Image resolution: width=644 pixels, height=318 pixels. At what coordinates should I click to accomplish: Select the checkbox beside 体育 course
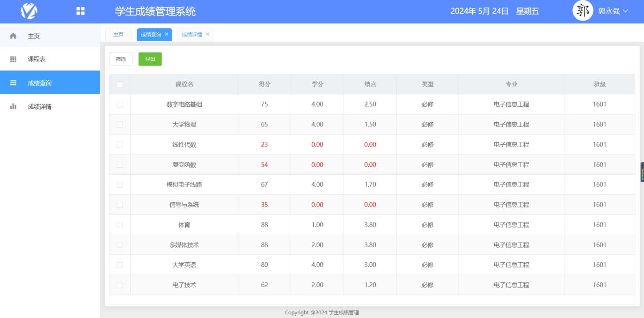pos(119,224)
